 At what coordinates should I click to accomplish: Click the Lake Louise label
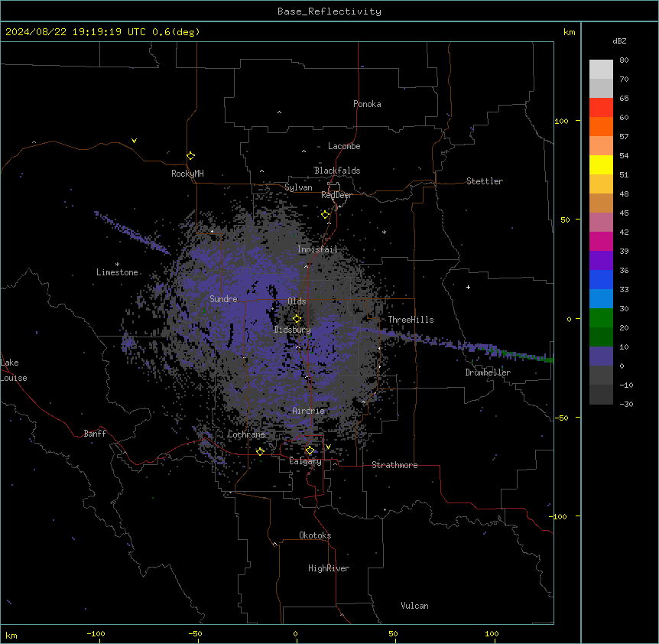(x=14, y=370)
